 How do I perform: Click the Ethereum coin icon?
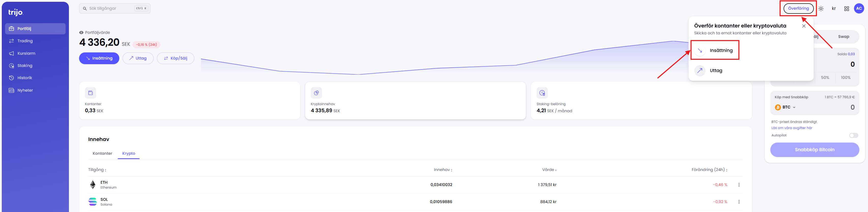coord(93,185)
